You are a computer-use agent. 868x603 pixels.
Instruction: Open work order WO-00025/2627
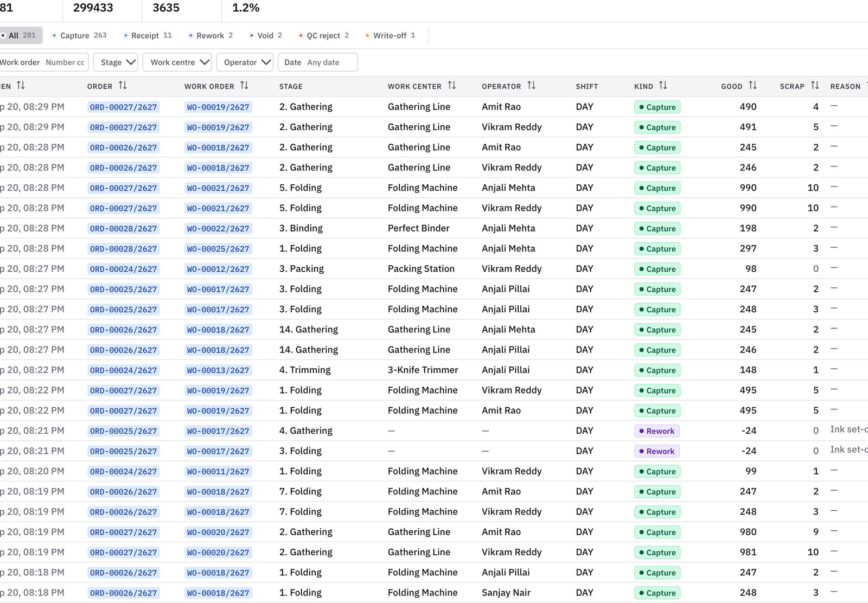pos(218,249)
